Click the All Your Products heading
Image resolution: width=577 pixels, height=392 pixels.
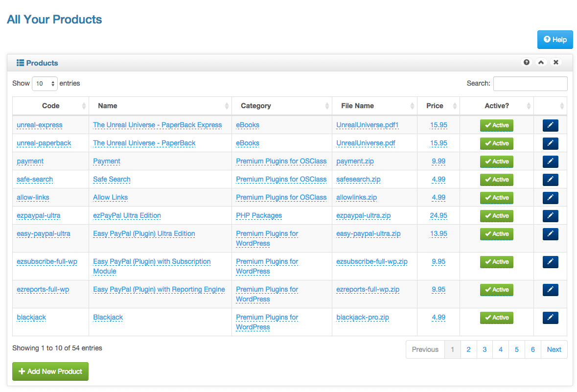click(54, 19)
